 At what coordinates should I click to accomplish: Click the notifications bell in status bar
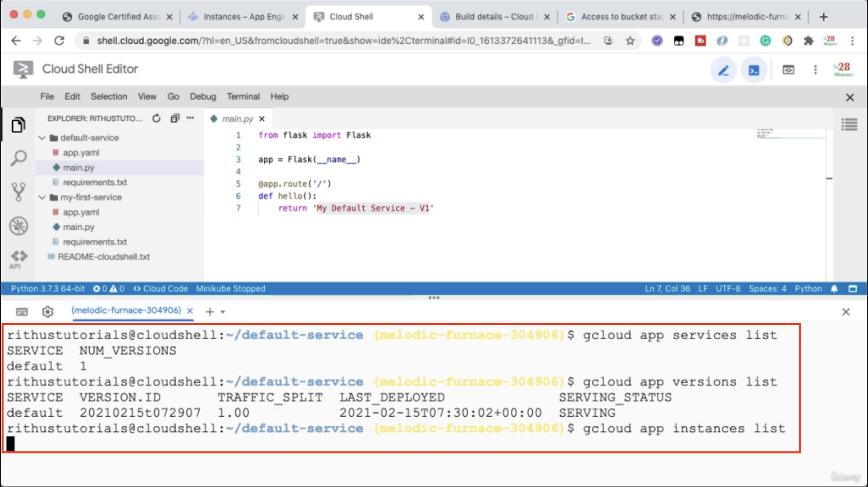click(834, 289)
